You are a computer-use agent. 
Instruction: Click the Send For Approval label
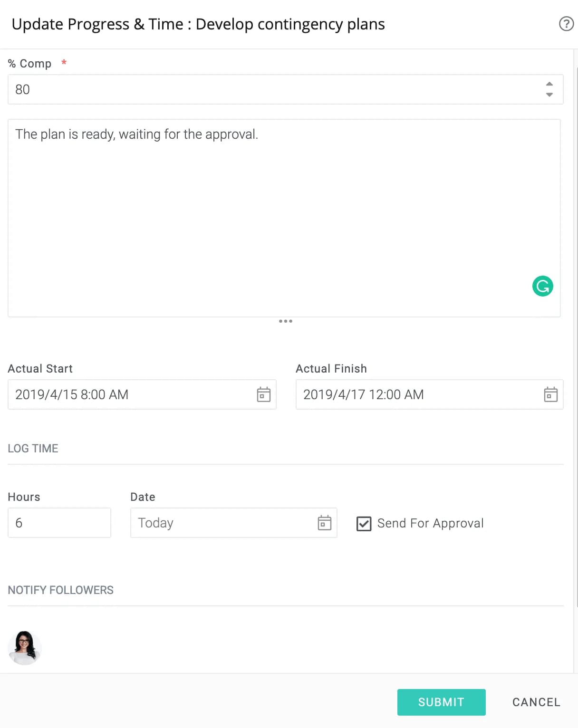point(430,523)
